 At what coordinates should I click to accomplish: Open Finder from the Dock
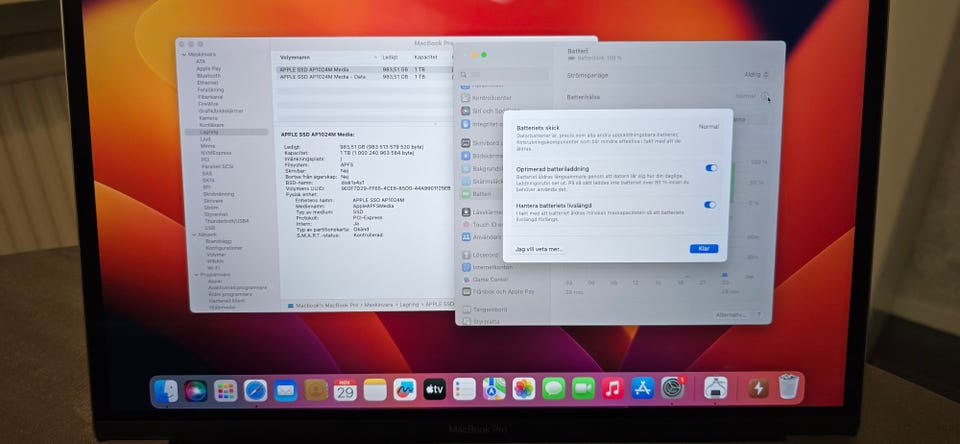[x=167, y=390]
